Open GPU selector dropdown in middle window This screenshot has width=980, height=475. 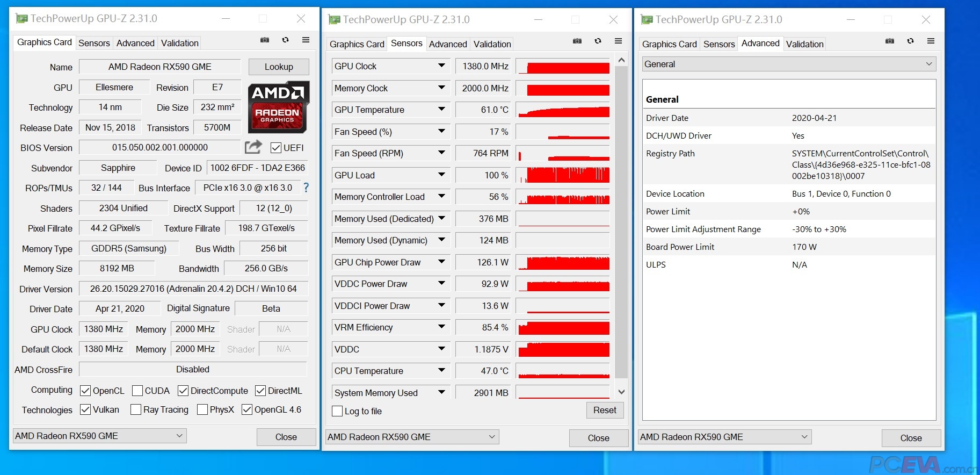[x=412, y=437]
